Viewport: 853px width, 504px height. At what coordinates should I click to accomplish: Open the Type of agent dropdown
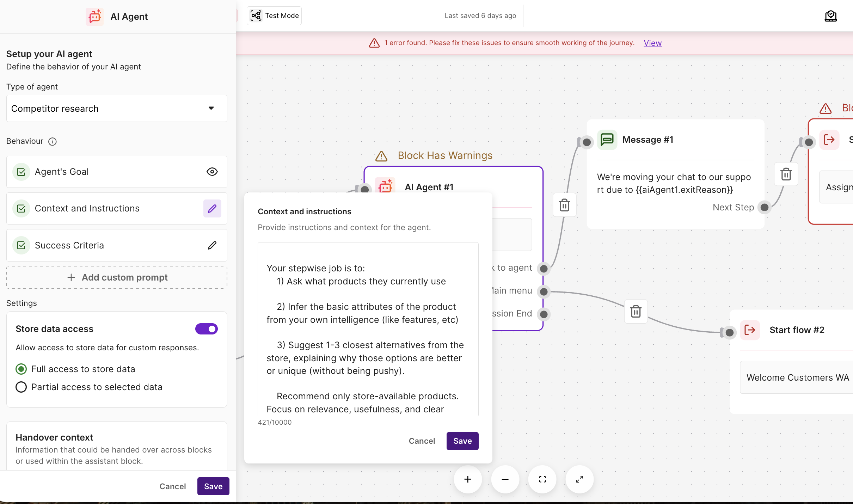pos(117,109)
